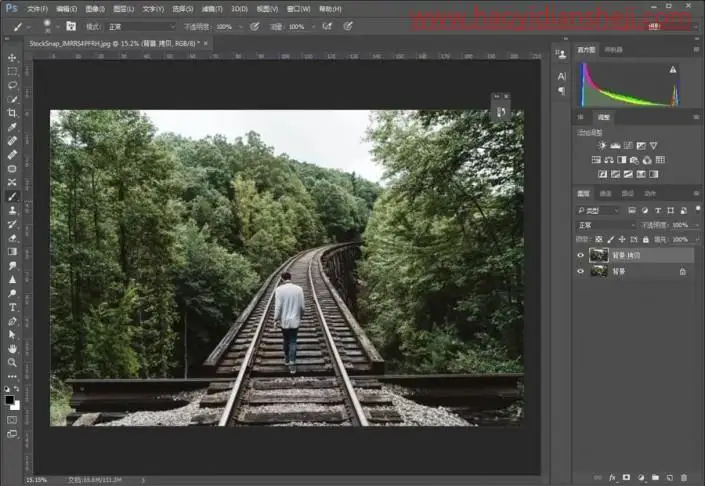The image size is (705, 486).
Task: Select the Eyedropper tool
Action: [12, 127]
